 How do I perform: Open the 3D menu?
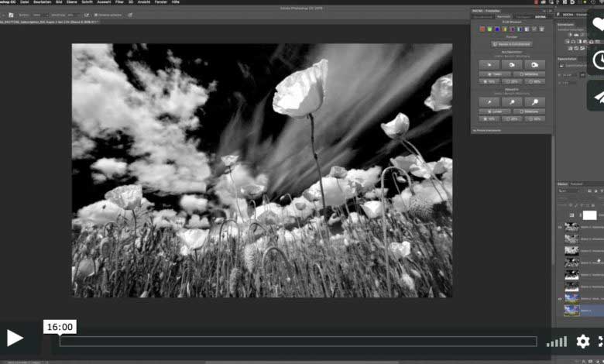131,2
